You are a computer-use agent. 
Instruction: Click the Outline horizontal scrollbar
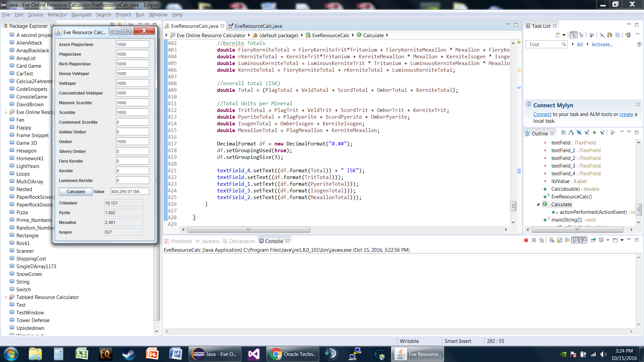pyautogui.click(x=577, y=230)
